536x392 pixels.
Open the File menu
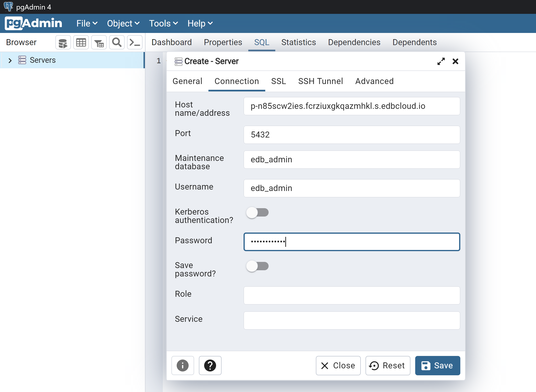tap(87, 23)
